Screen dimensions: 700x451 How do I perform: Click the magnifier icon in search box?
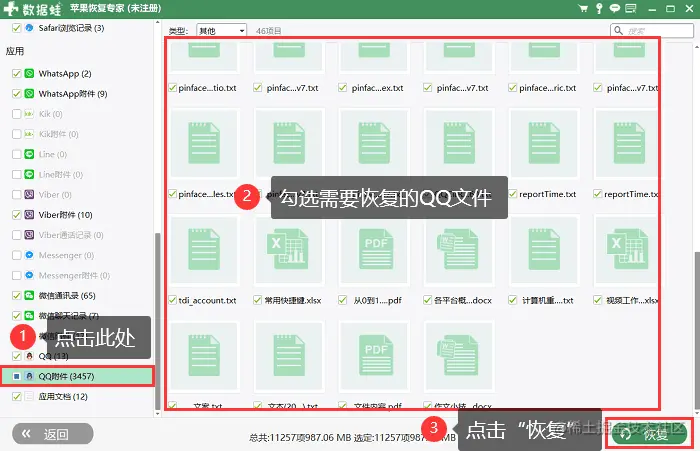618,30
